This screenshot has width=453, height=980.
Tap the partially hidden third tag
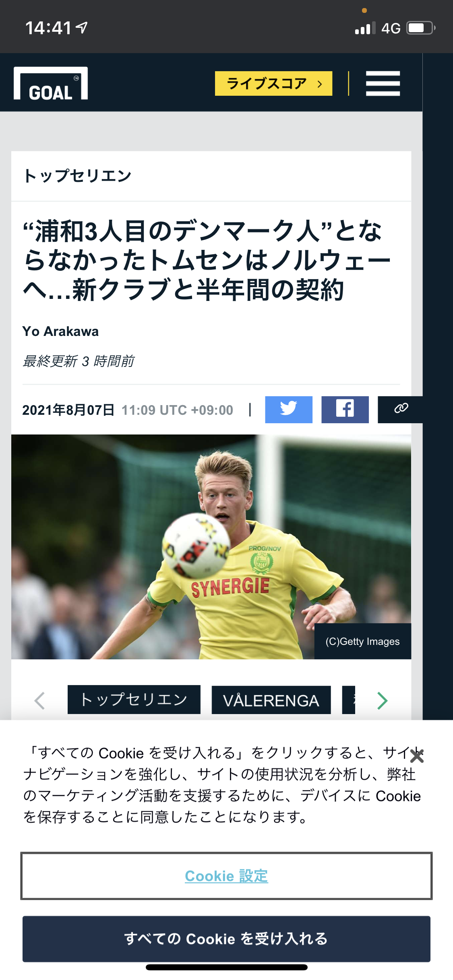click(348, 700)
